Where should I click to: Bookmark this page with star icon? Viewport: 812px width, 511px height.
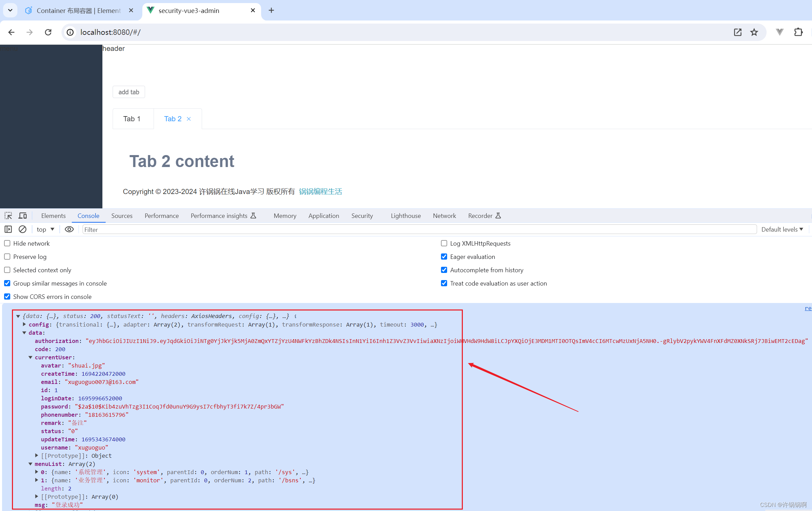[754, 32]
